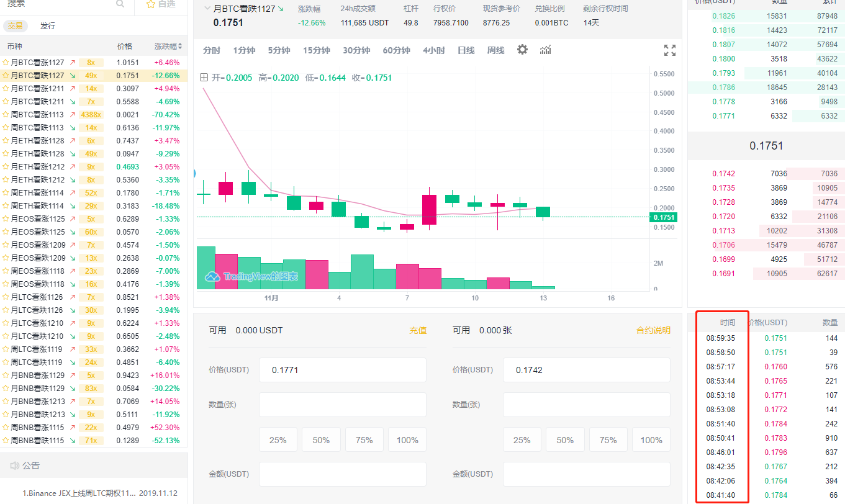Expand contract selector chevron beside 月BTC看跌1127
The width and height of the screenshot is (845, 504).
tap(207, 9)
